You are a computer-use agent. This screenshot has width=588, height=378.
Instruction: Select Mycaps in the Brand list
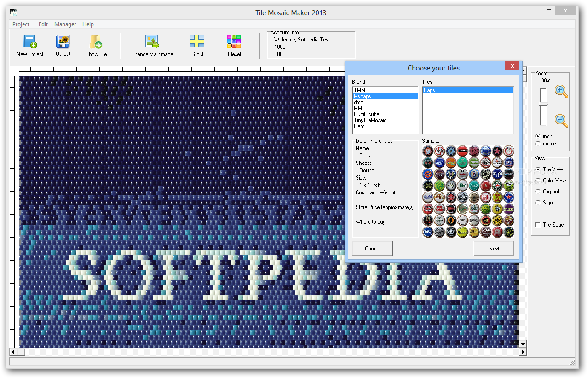[x=385, y=96]
